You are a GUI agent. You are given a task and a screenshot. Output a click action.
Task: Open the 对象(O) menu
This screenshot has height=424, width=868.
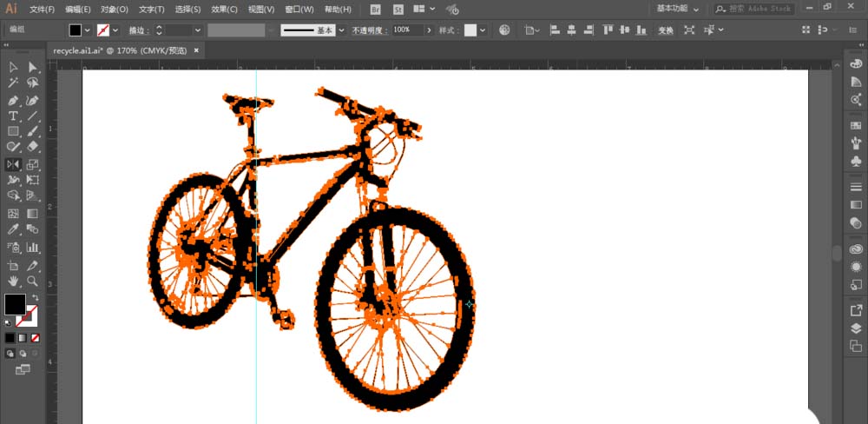(114, 9)
